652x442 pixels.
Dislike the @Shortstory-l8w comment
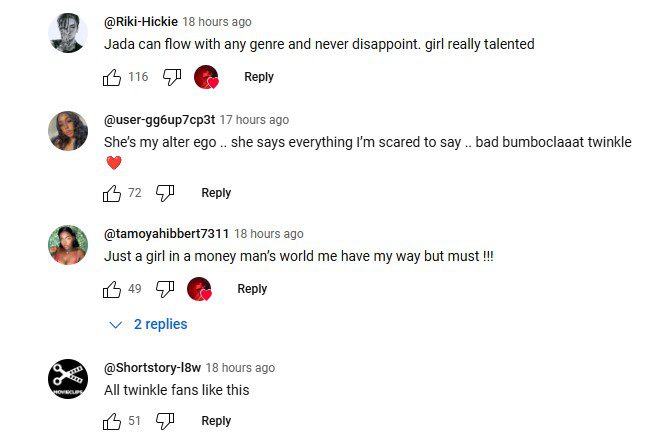click(x=165, y=421)
